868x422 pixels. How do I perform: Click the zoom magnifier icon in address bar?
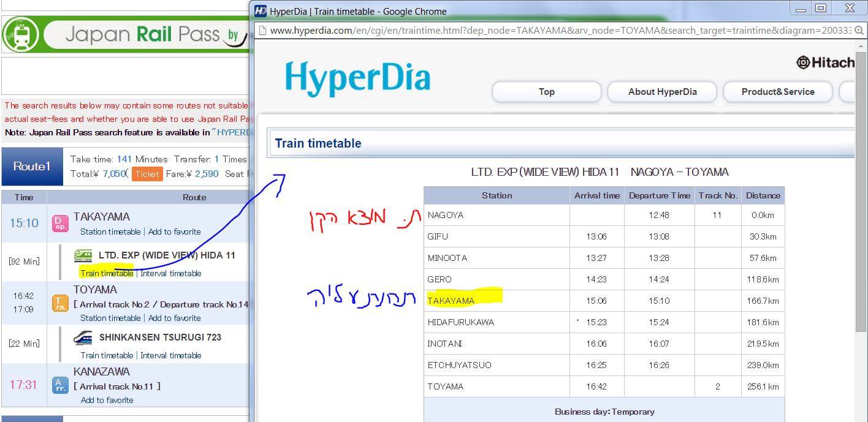pos(859,30)
